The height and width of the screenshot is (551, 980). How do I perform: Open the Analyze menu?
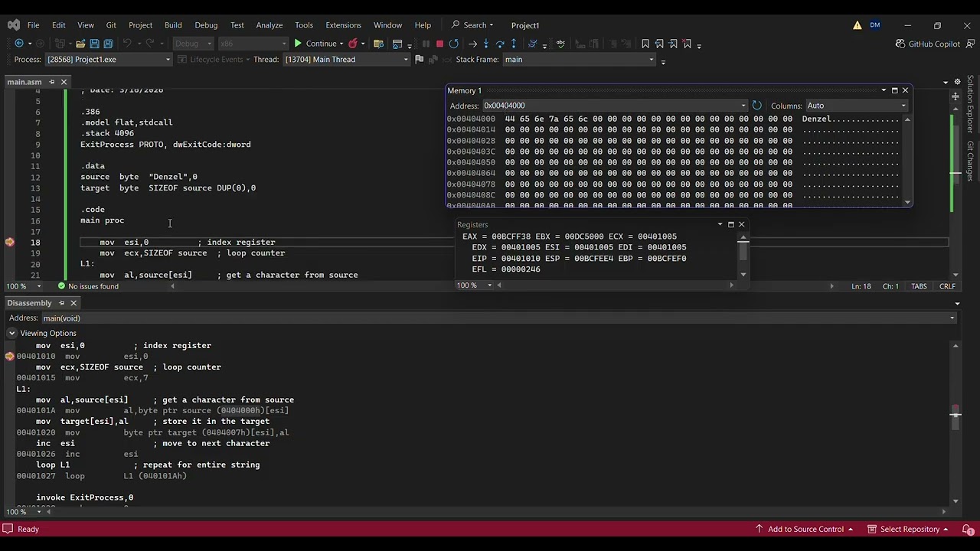[269, 25]
